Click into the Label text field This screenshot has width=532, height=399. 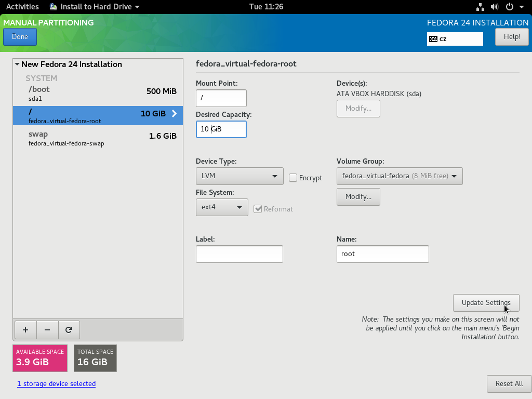pos(239,254)
